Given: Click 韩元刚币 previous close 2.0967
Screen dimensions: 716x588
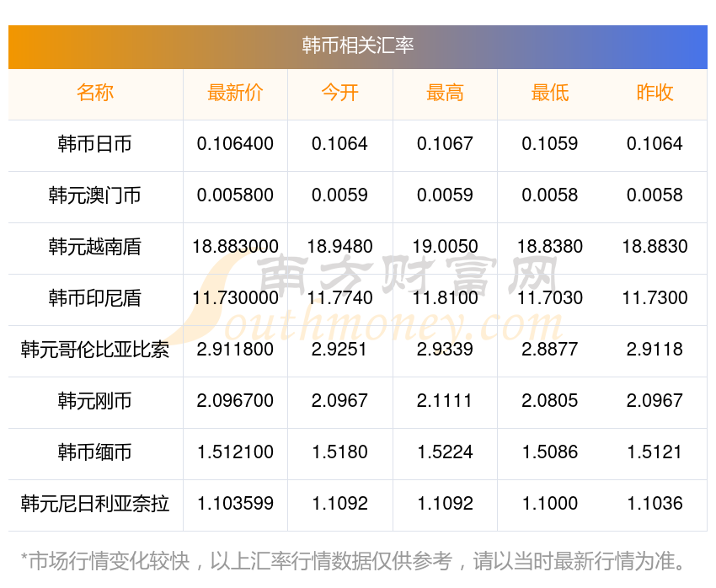Looking at the screenshot, I should coord(655,401).
